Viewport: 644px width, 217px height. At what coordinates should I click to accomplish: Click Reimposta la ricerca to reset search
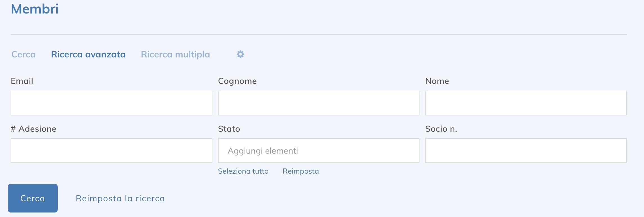coord(120,198)
